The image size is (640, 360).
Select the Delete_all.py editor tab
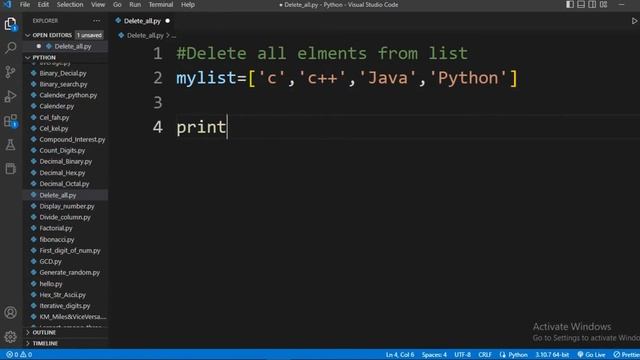pos(142,21)
